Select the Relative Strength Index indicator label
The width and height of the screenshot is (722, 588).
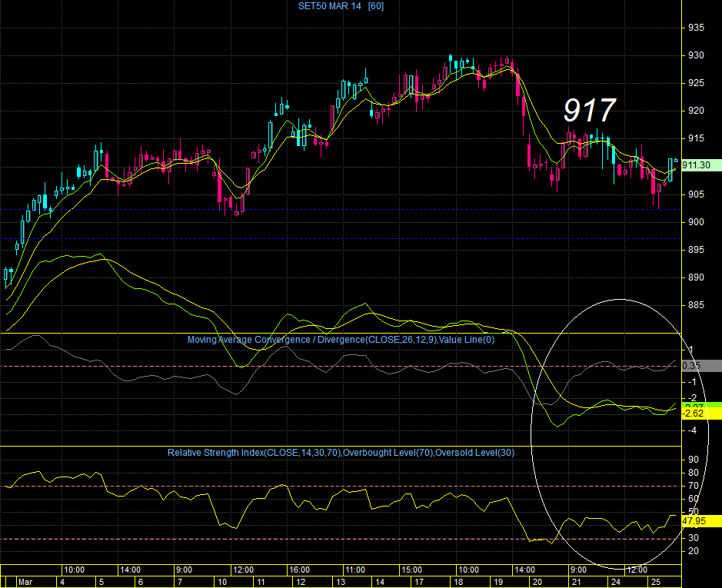pos(341,453)
